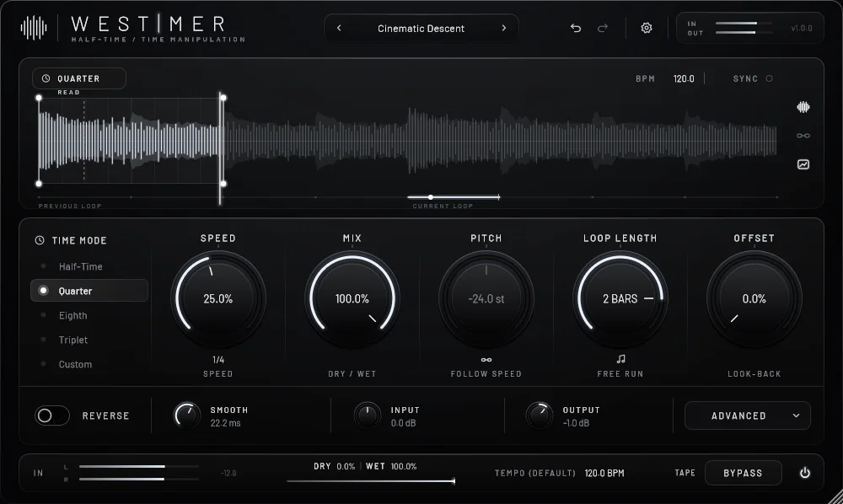Enable the Sync toggle
Image resolution: width=843 pixels, height=504 pixels.
(x=770, y=78)
